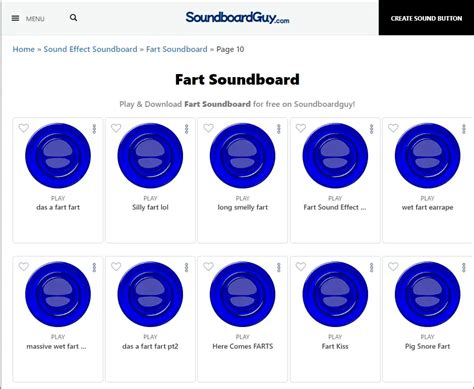
Task: Favorite the 'Fart Kiss' sound
Action: (x=301, y=267)
